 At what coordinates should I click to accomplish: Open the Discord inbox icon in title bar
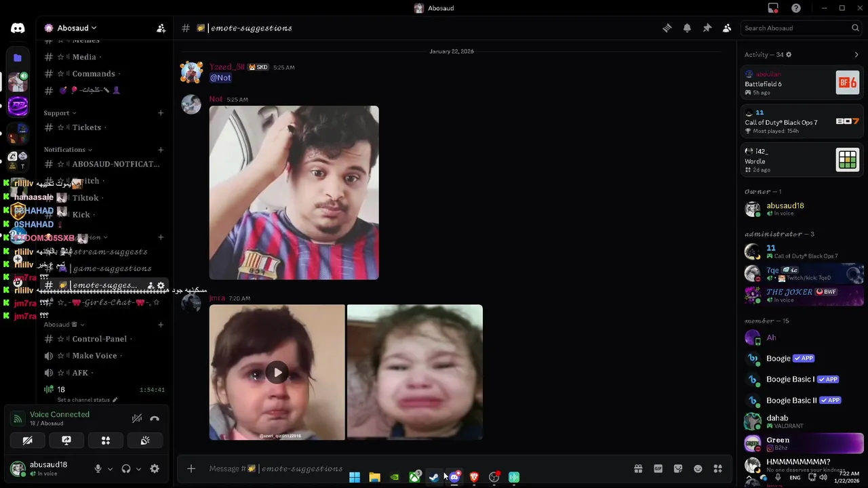773,8
